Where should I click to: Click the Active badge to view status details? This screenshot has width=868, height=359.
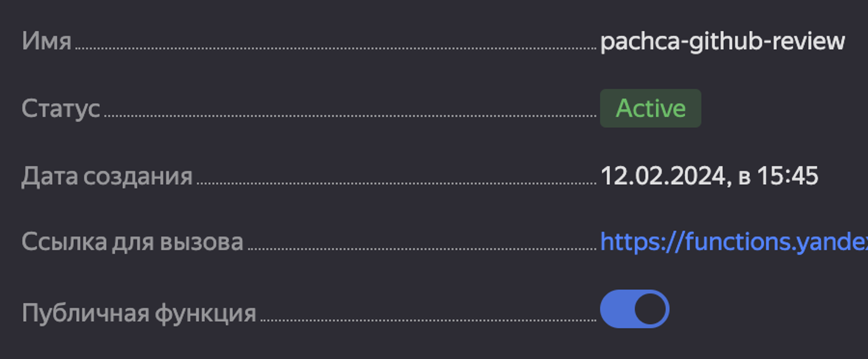[650, 108]
